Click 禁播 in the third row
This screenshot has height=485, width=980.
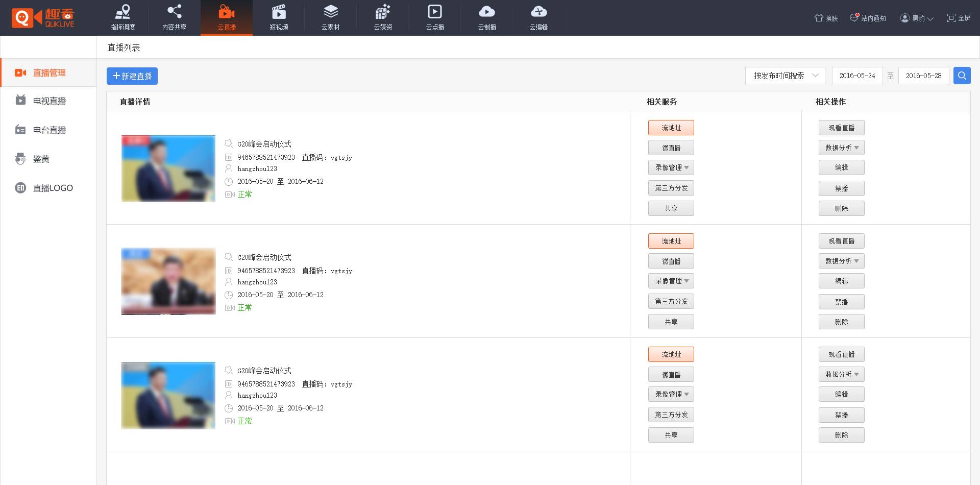(842, 415)
